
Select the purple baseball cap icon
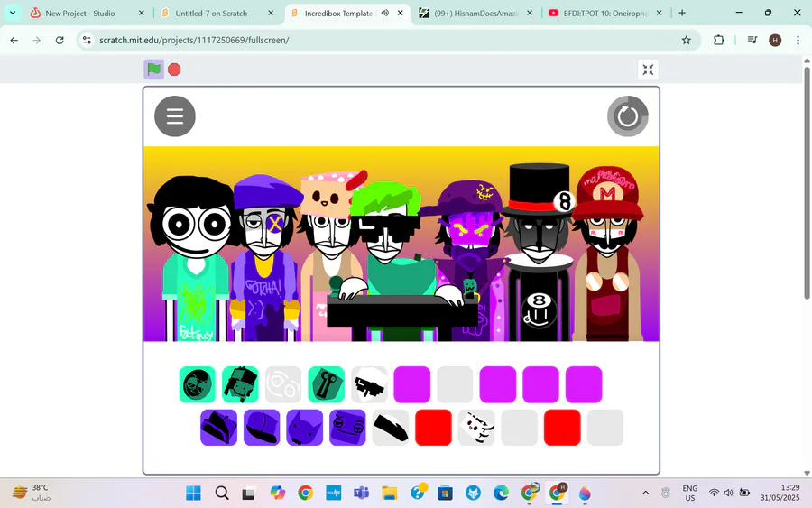pyautogui.click(x=262, y=427)
